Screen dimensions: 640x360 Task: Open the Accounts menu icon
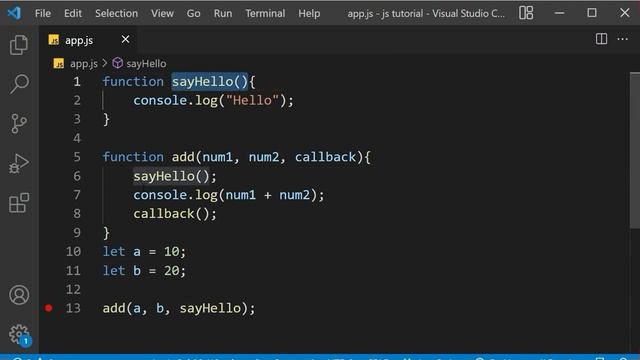(x=19, y=295)
